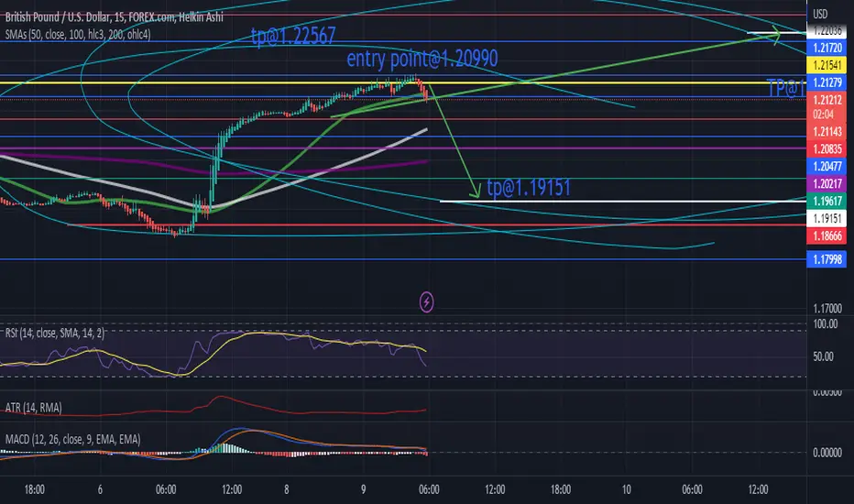The image size is (854, 504).
Task: Select the 1.19617 green price label
Action: coord(827,202)
